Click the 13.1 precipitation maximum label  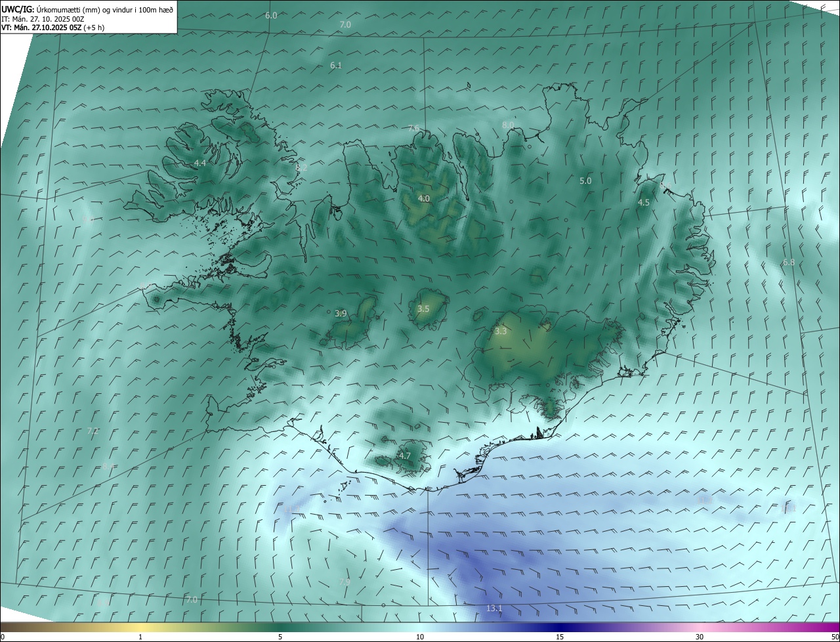click(x=494, y=609)
